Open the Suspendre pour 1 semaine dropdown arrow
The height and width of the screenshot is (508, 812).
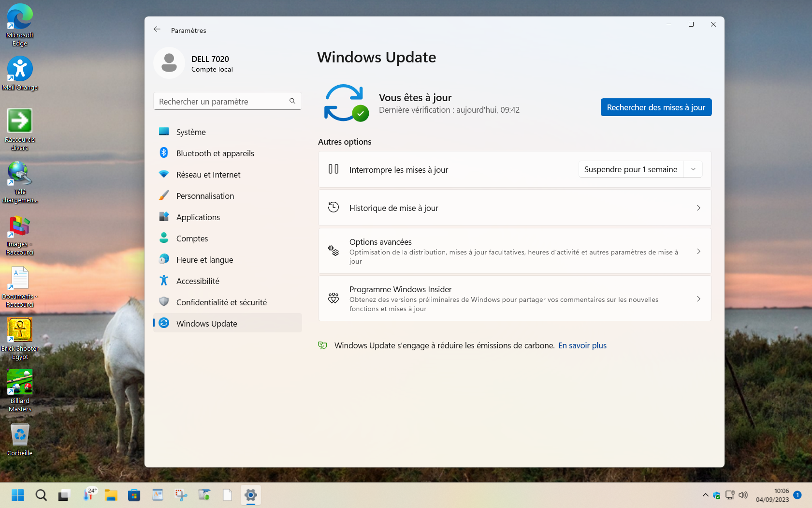pyautogui.click(x=693, y=169)
